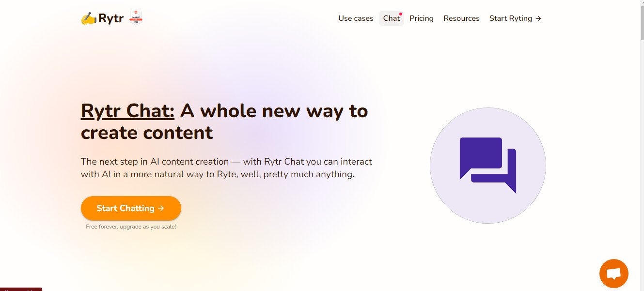
Task: Expand the Resources menu
Action: 461,18
